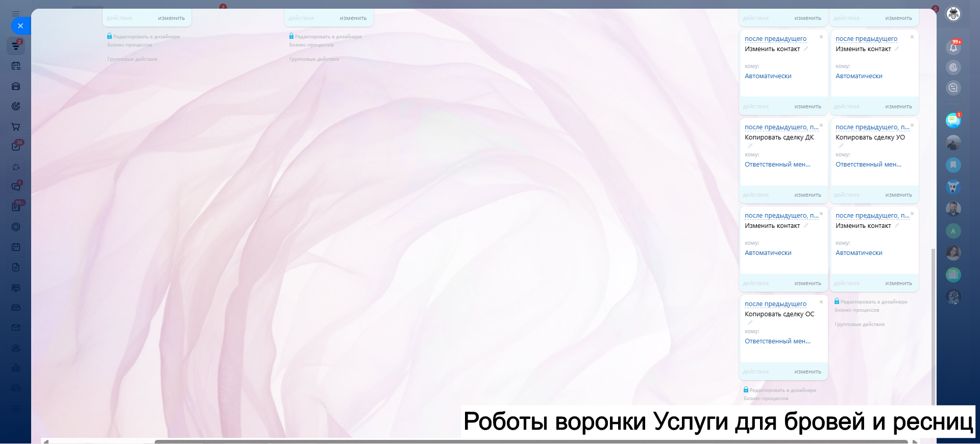
Task: Open the hamburger menu in the left sidebar
Action: (x=16, y=14)
